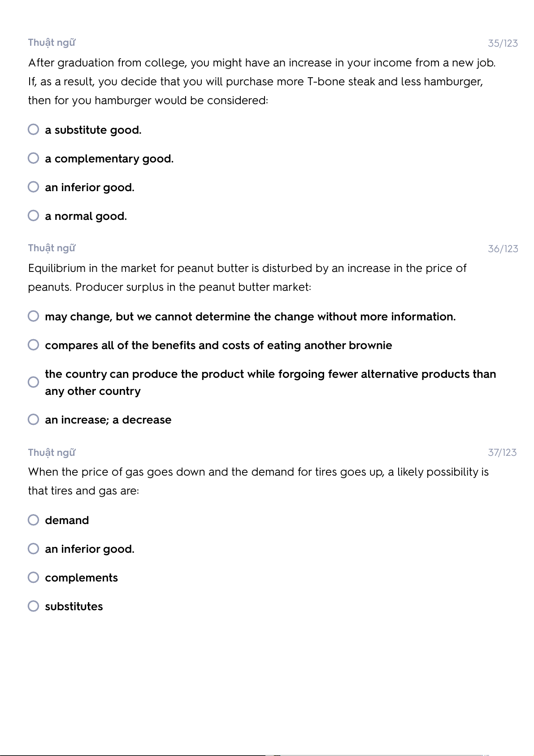This screenshot has height=756, width=534.
Task: Choose the 'demand' radio option
Action: (x=34, y=520)
